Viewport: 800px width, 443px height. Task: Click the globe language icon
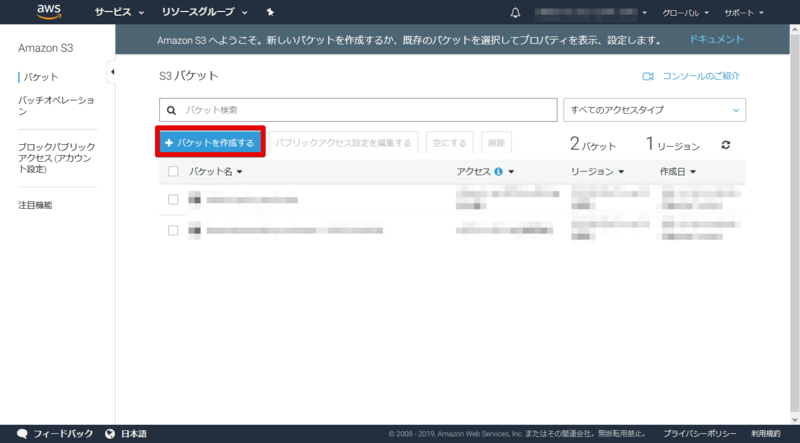(110, 434)
